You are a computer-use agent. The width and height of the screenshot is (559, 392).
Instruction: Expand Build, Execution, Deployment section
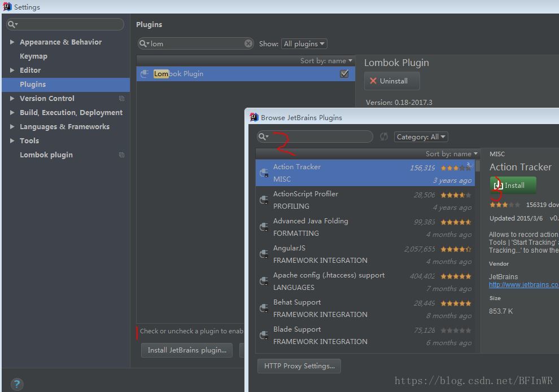tap(12, 112)
